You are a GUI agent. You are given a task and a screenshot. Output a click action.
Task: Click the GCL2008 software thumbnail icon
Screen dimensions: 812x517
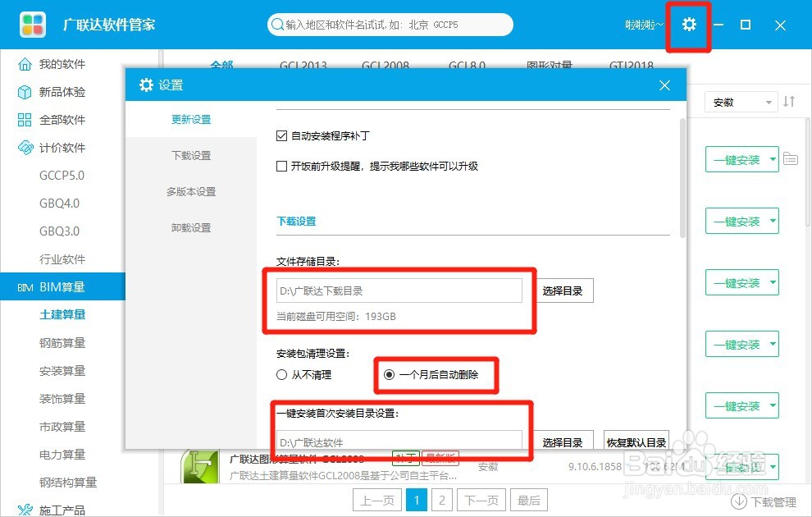coord(199,467)
